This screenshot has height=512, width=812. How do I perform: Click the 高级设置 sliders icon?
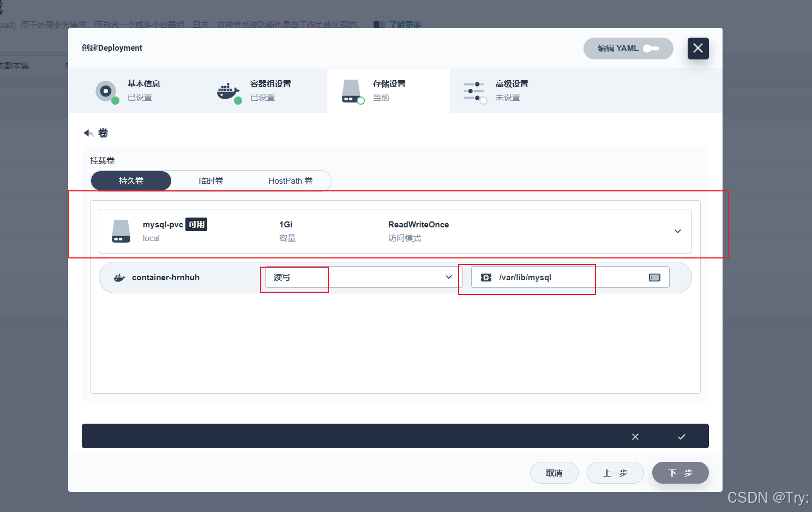tap(474, 91)
